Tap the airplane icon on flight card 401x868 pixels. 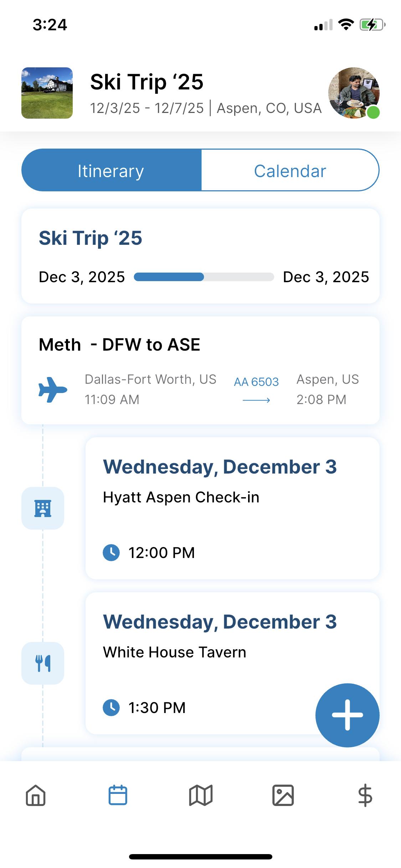[x=53, y=389]
